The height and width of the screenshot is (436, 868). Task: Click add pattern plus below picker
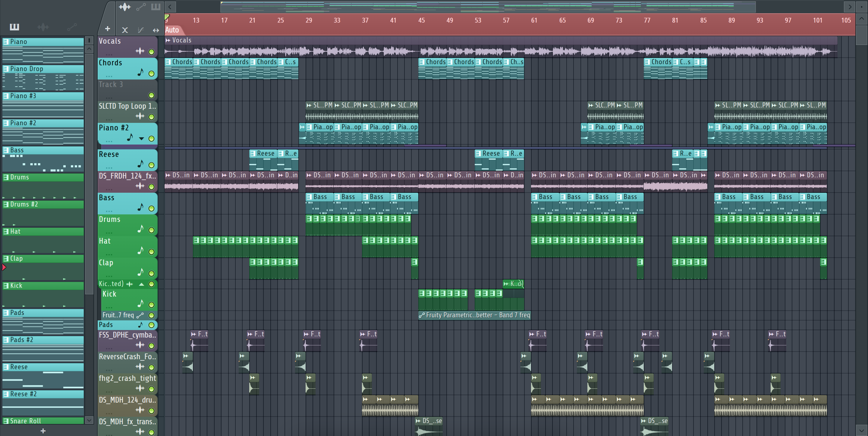coord(43,431)
